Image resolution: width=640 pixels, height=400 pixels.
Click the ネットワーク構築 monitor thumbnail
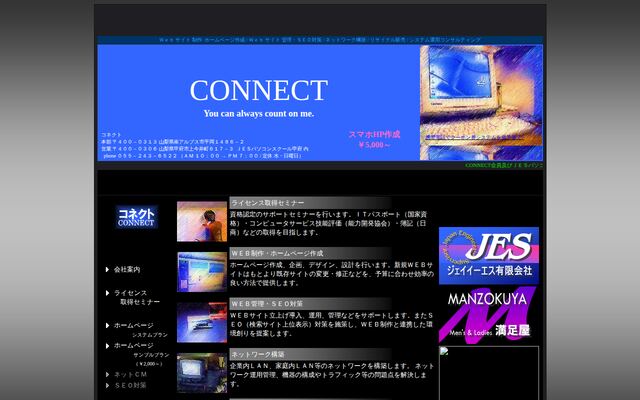(x=202, y=373)
